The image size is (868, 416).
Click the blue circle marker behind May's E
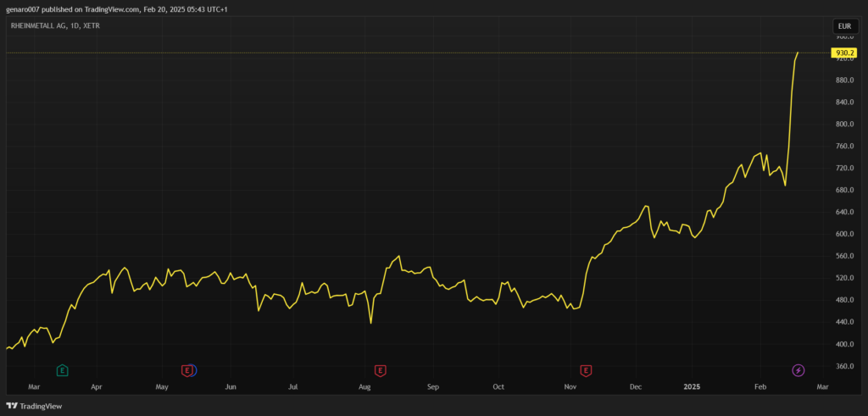194,370
